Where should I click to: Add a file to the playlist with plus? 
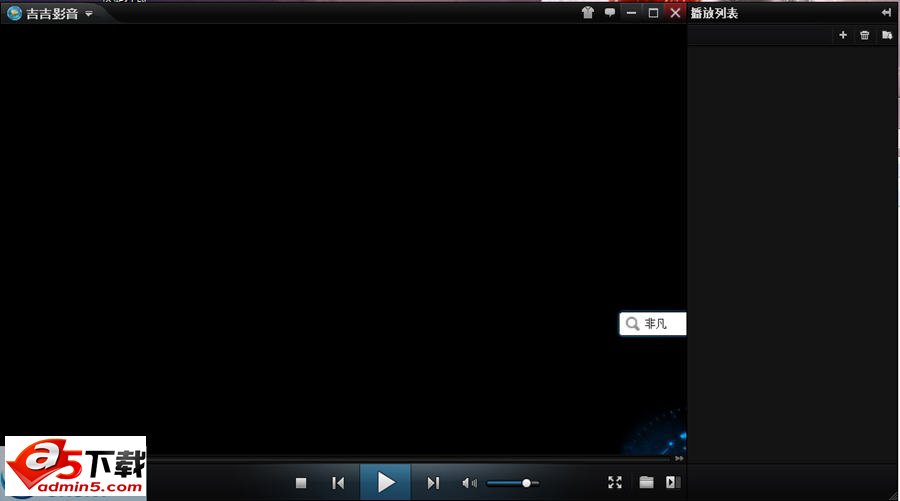(x=843, y=35)
